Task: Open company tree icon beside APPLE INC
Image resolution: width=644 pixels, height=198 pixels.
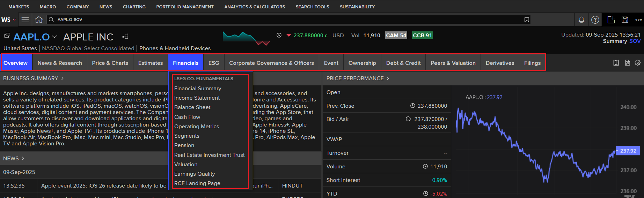Action: 125,37
